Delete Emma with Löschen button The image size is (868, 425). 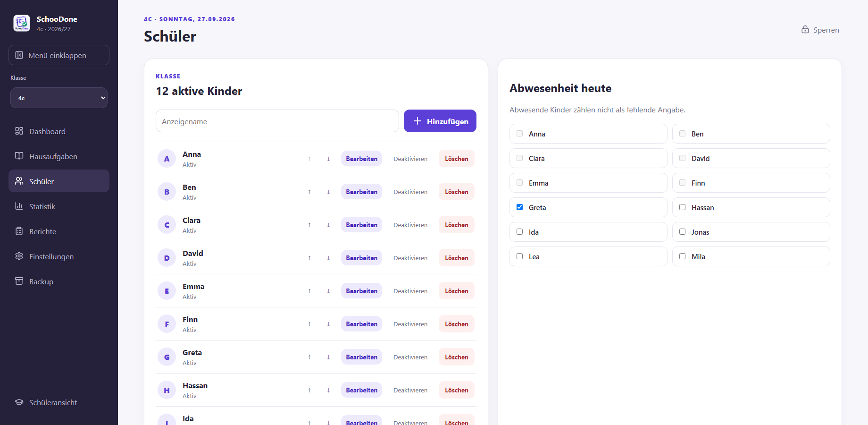457,291
